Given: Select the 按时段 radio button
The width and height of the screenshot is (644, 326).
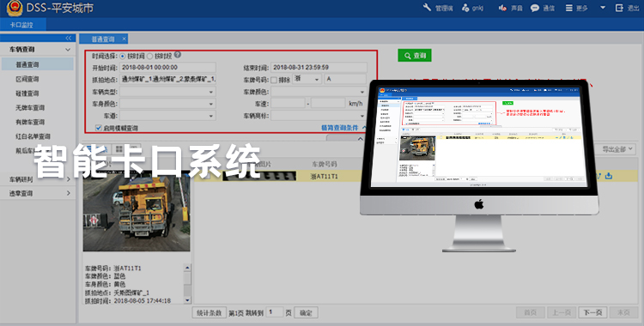Looking at the screenshot, I should point(150,57).
